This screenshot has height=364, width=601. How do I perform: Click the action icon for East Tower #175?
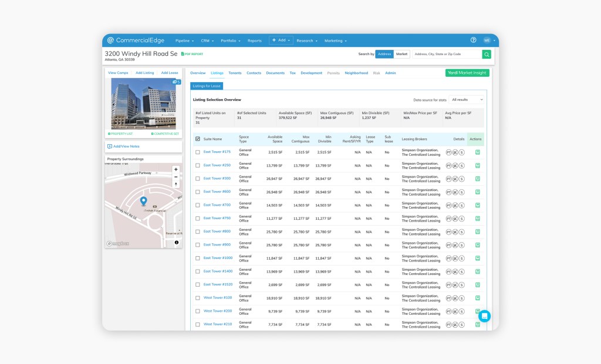pos(478,152)
